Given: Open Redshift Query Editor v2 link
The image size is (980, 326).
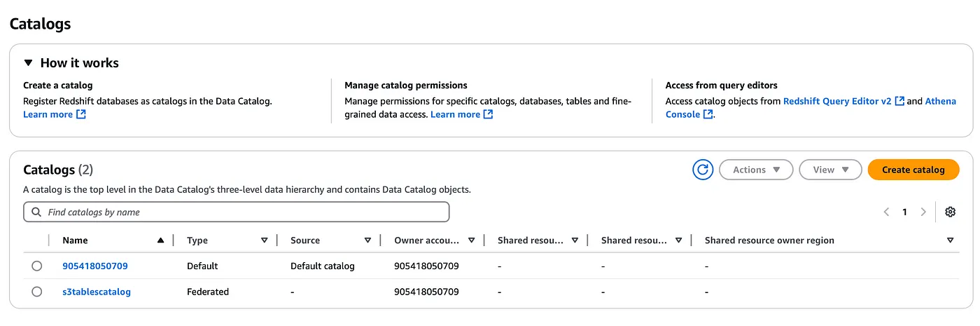Looking at the screenshot, I should pos(843,101).
